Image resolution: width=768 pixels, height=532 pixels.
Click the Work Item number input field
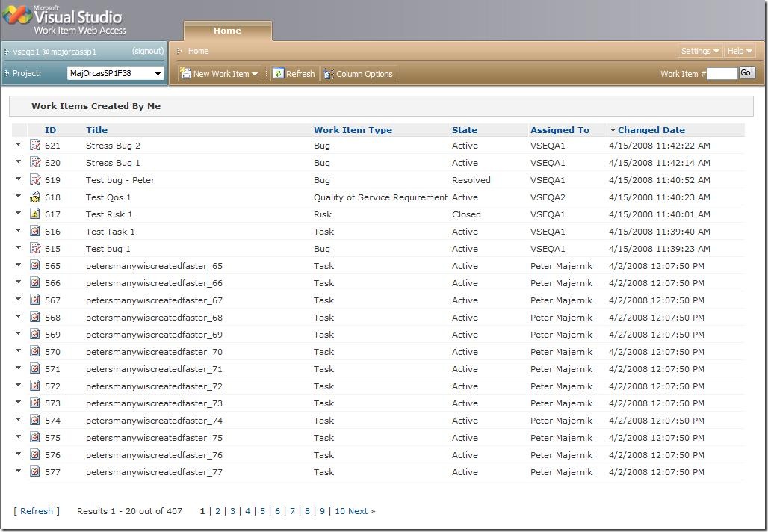coord(722,73)
